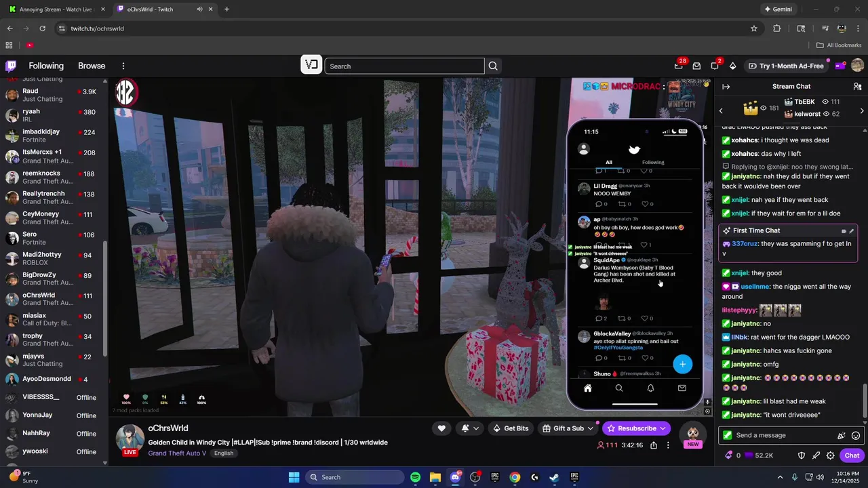
Task: Open miasiax channel in sidebar
Action: click(x=54, y=319)
